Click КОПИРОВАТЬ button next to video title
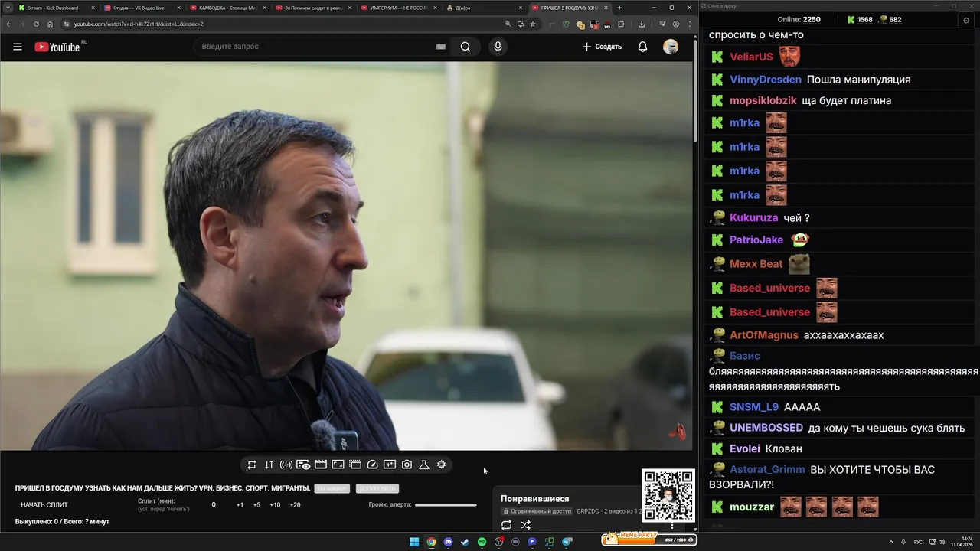Screen dimensions: 980x551 (x=377, y=488)
